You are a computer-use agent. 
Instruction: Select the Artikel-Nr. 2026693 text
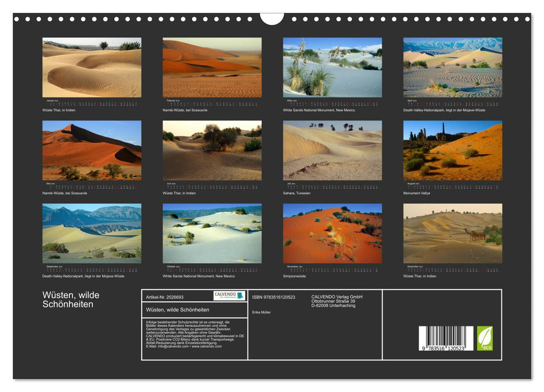[165, 297]
